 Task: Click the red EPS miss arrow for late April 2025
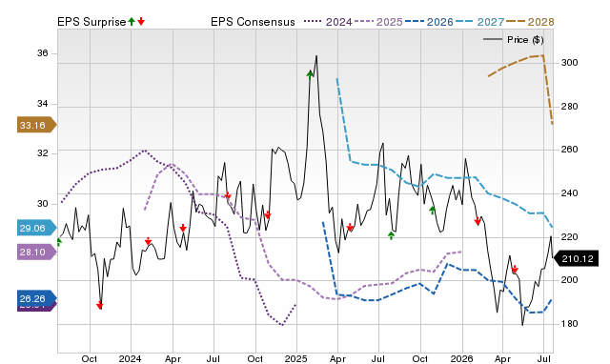point(350,227)
